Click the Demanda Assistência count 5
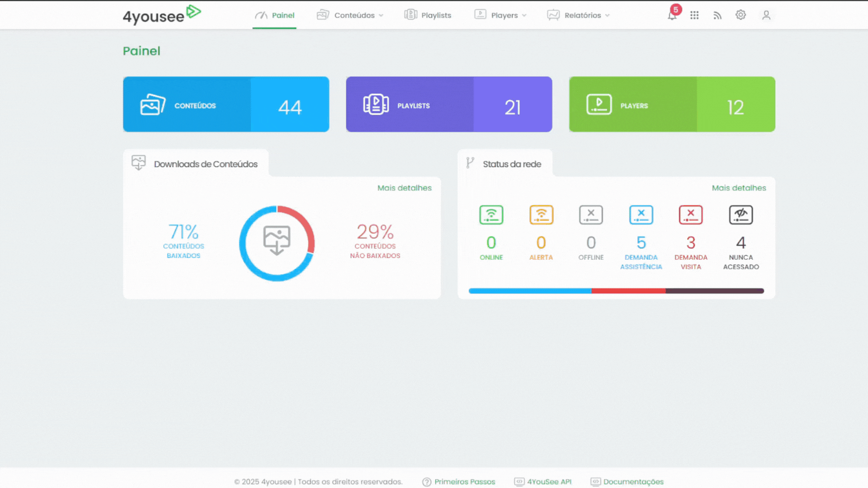 point(641,243)
